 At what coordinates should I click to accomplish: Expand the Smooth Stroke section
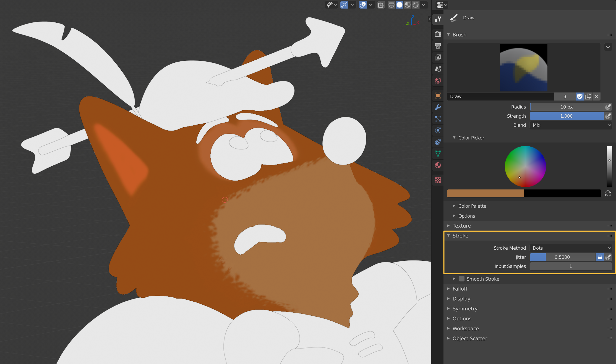[483, 279]
